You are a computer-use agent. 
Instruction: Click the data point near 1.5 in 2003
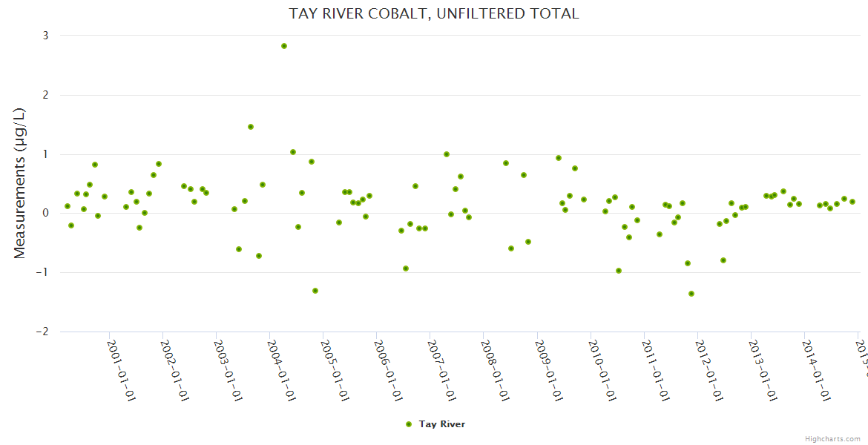click(x=251, y=127)
